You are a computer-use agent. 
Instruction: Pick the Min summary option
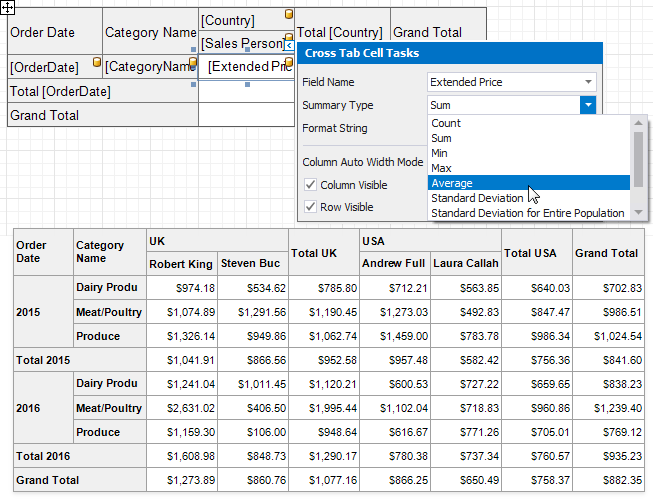coord(440,153)
